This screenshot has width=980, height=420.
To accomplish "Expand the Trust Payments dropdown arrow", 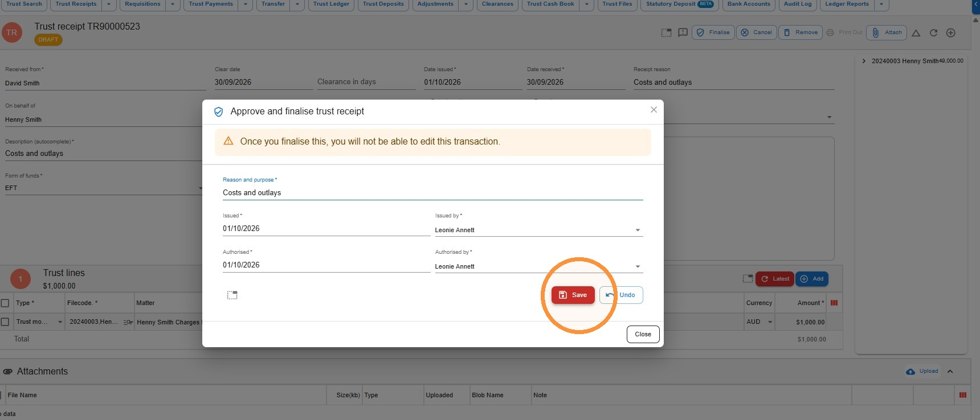I will click(245, 4).
